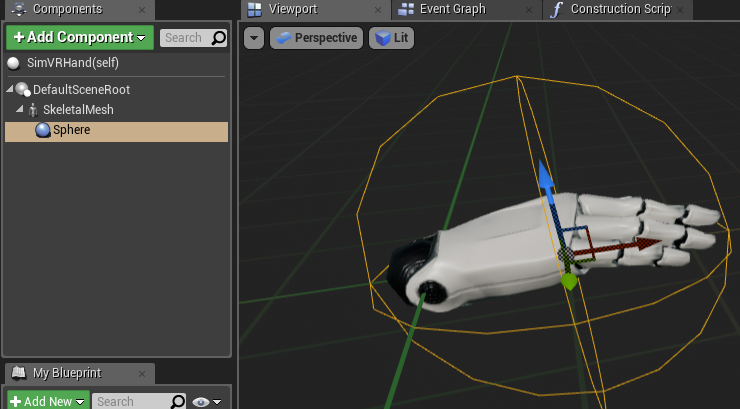Click the Add New button
The width and height of the screenshot is (740, 409).
pos(48,401)
